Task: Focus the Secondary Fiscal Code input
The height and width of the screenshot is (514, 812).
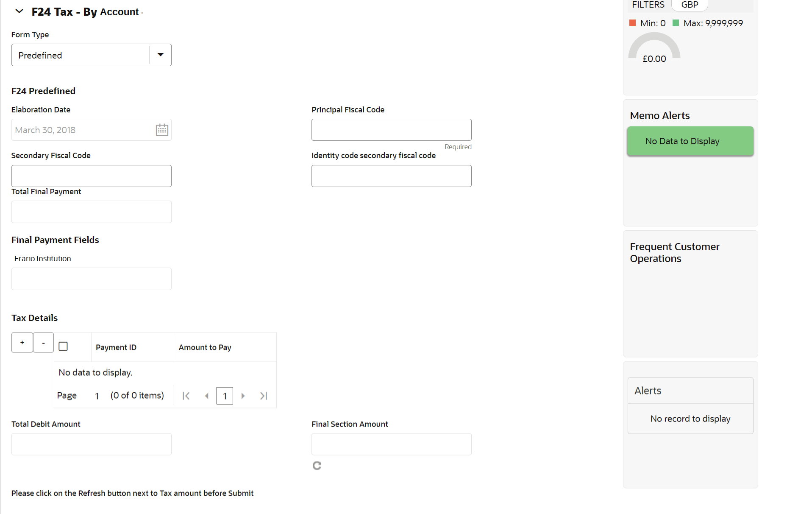Action: click(91, 176)
